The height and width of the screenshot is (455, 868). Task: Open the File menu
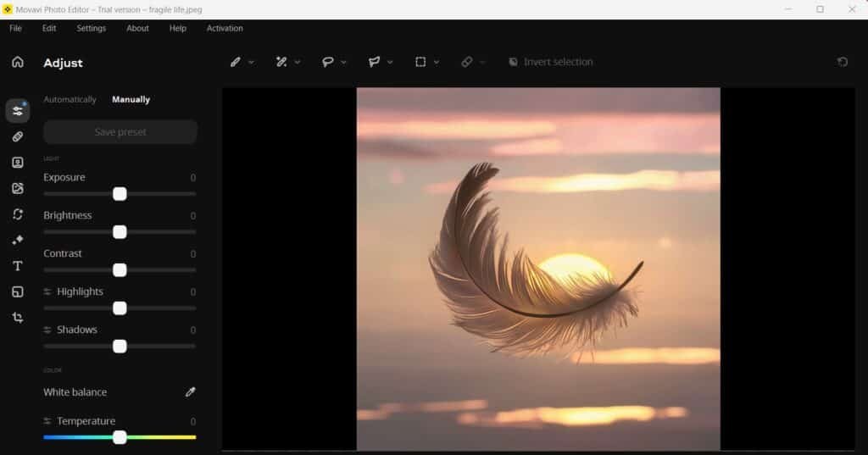point(15,28)
